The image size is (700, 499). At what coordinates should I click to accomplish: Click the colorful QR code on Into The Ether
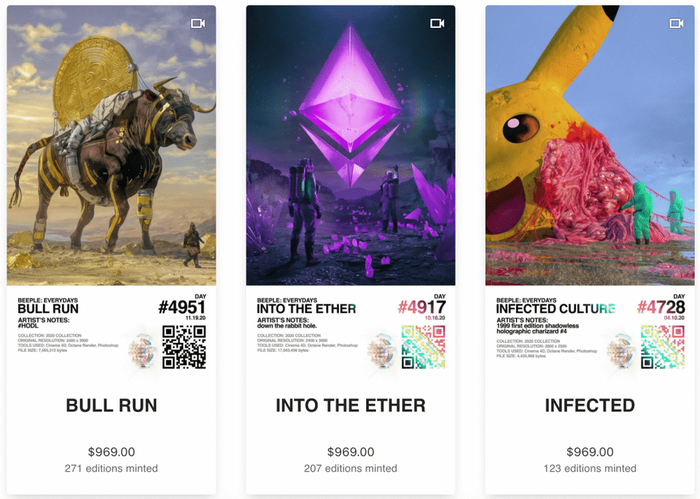(x=423, y=347)
